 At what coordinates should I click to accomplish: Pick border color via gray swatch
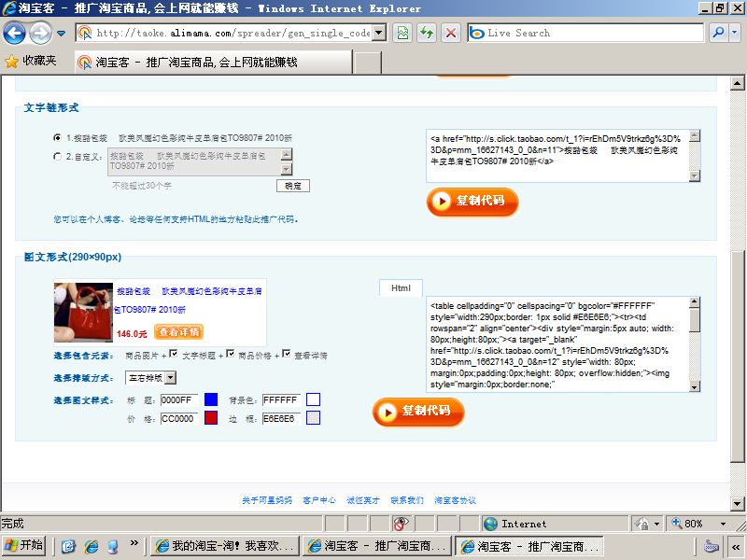pyautogui.click(x=313, y=417)
